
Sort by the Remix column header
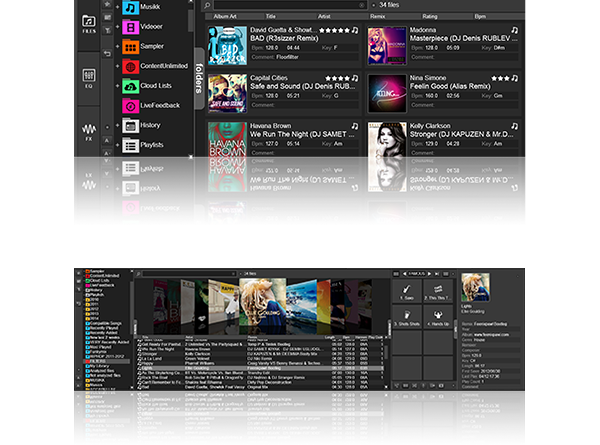pyautogui.click(x=378, y=16)
